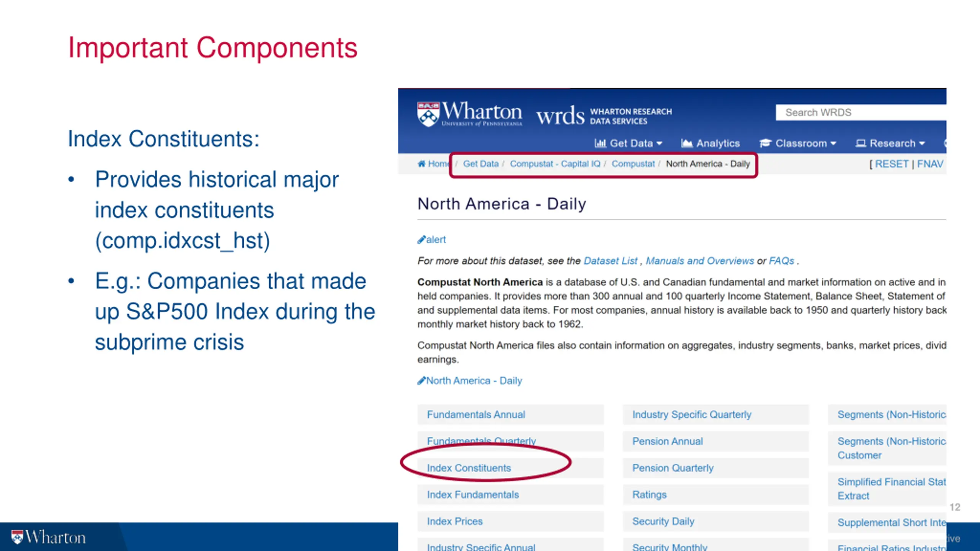The image size is (980, 551).
Task: Click pencil icon beside North America - Daily
Action: tap(421, 381)
